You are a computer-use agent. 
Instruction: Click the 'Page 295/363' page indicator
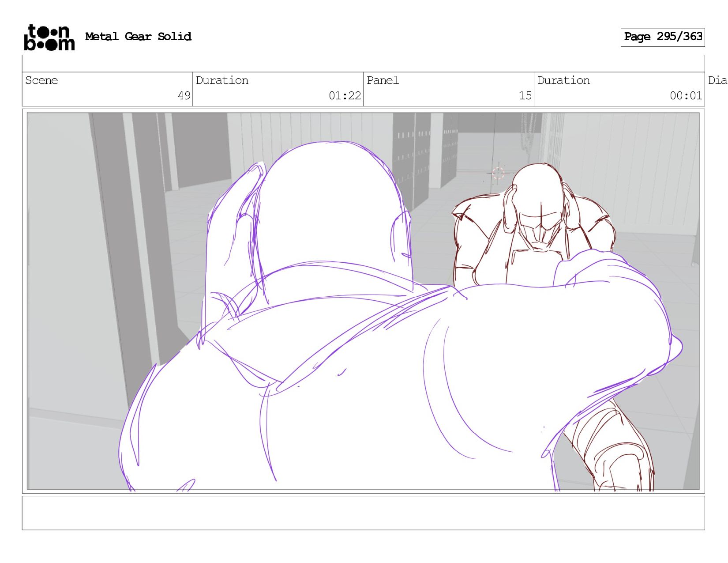click(x=663, y=37)
